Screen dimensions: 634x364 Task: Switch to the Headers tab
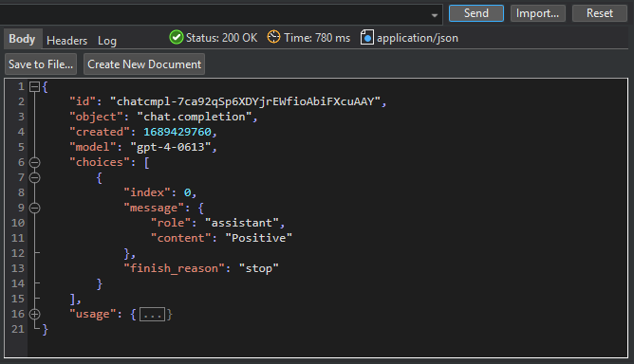click(66, 41)
